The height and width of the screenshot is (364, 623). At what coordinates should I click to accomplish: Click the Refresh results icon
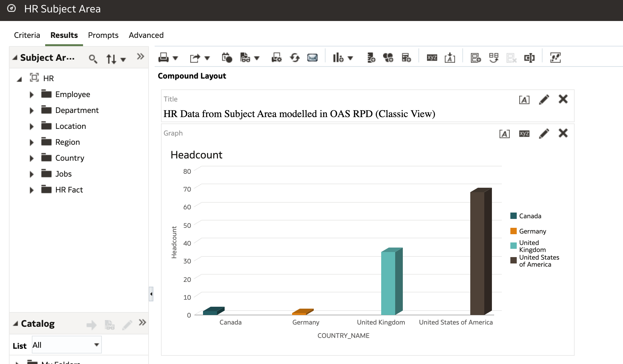pos(295,58)
